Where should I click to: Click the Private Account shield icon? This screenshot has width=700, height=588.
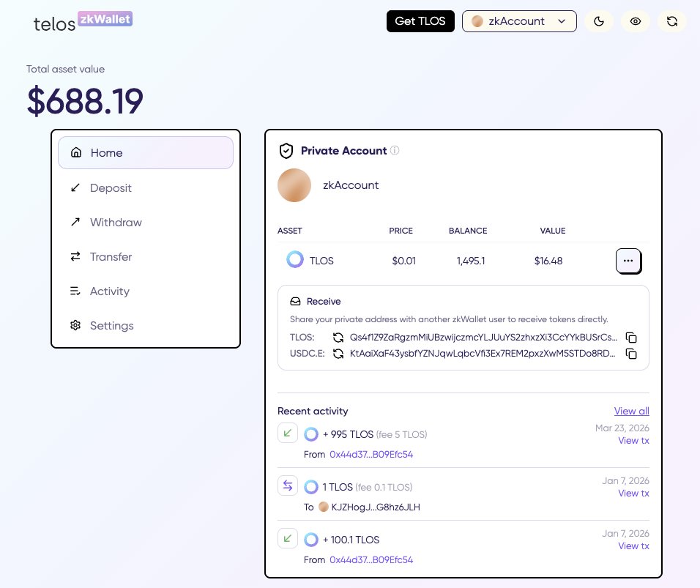[286, 151]
